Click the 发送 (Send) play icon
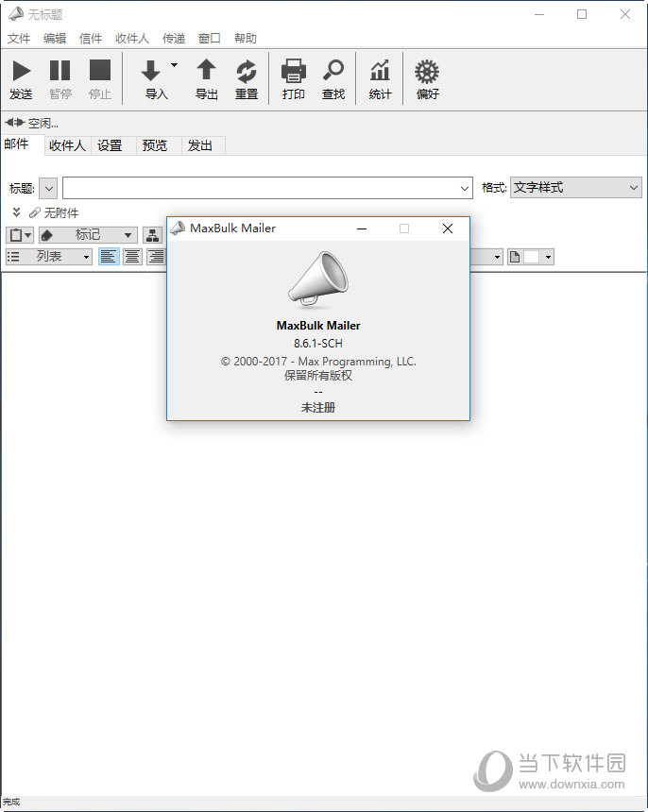 click(22, 71)
